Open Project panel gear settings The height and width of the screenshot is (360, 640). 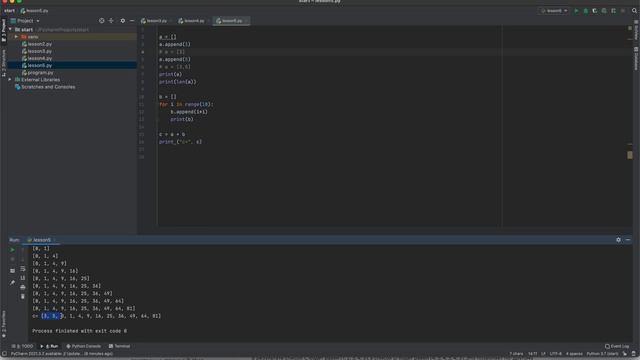(122, 20)
